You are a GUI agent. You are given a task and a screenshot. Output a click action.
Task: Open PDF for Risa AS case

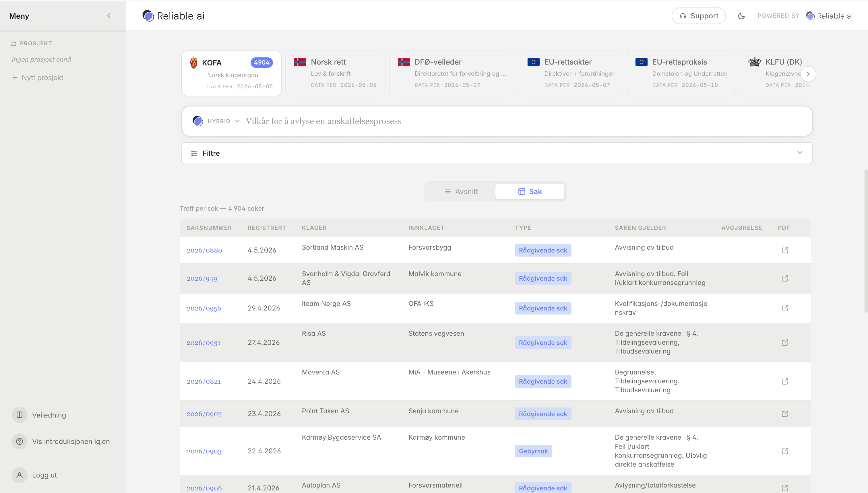(785, 343)
